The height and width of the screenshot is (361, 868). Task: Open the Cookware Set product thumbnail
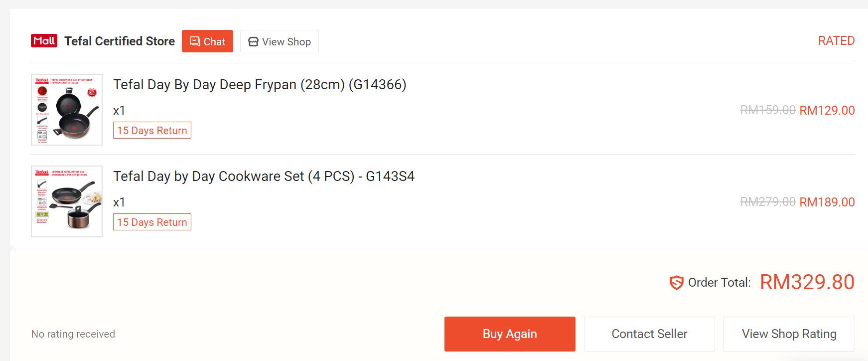tap(67, 201)
